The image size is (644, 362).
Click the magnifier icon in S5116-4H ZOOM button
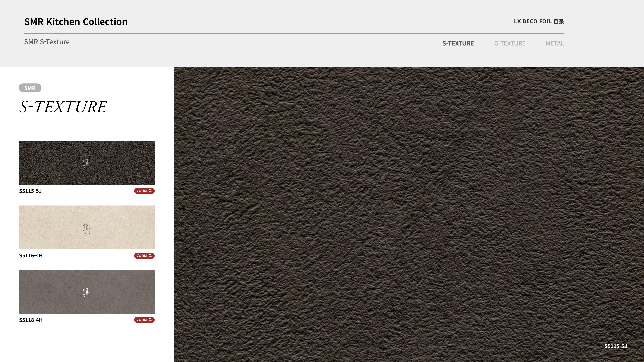click(150, 256)
